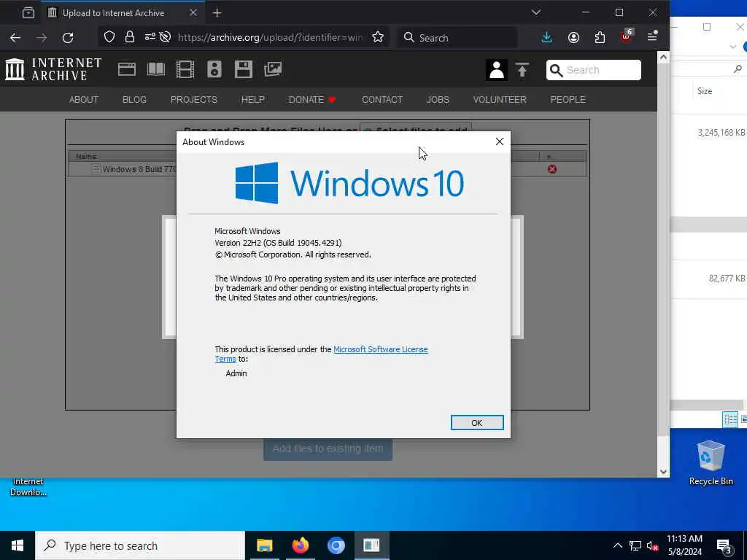Screen dimensions: 747x560
Task: Open the PROJECTS nav item
Action: click(194, 99)
